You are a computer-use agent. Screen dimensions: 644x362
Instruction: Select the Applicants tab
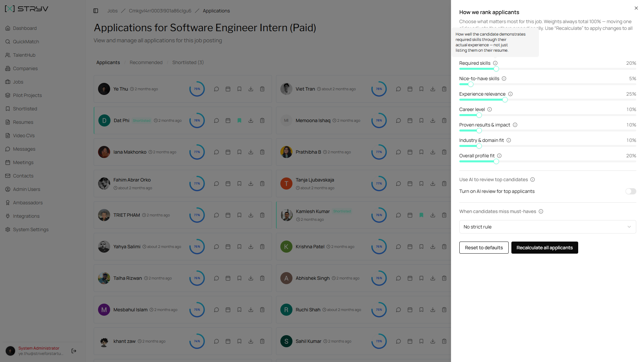tap(108, 62)
